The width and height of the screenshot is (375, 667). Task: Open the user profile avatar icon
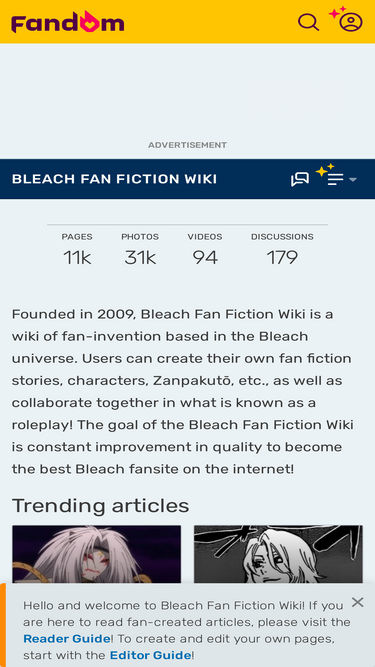[351, 22]
